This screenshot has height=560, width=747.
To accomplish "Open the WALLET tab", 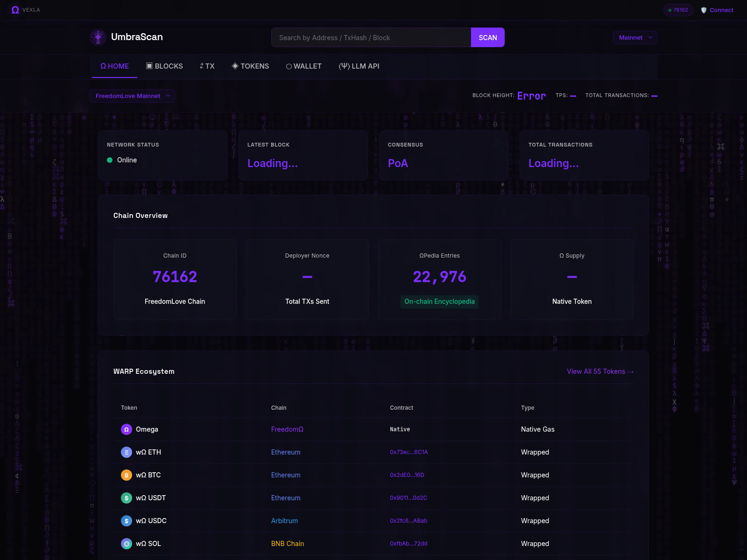I will tap(303, 66).
